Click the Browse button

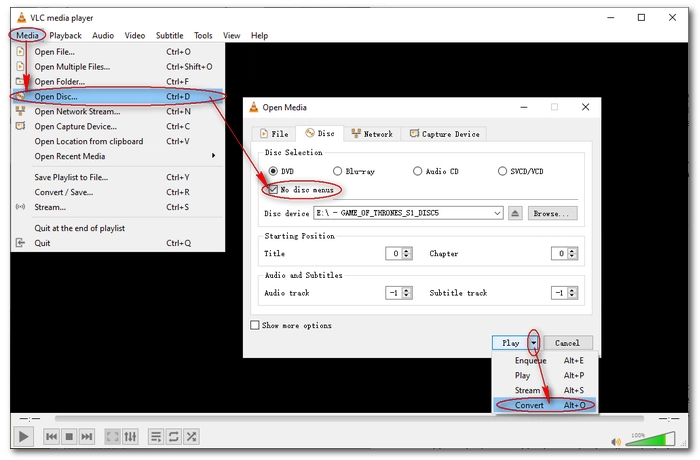(x=552, y=213)
